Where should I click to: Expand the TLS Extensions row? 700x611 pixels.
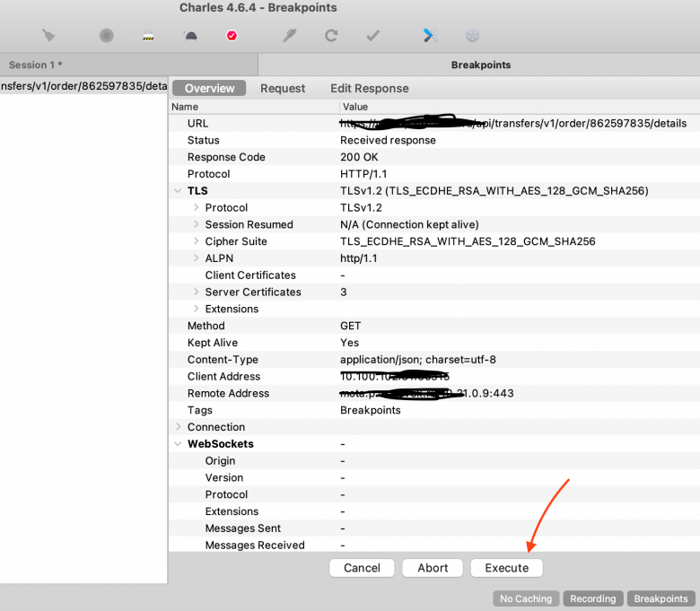(x=196, y=309)
